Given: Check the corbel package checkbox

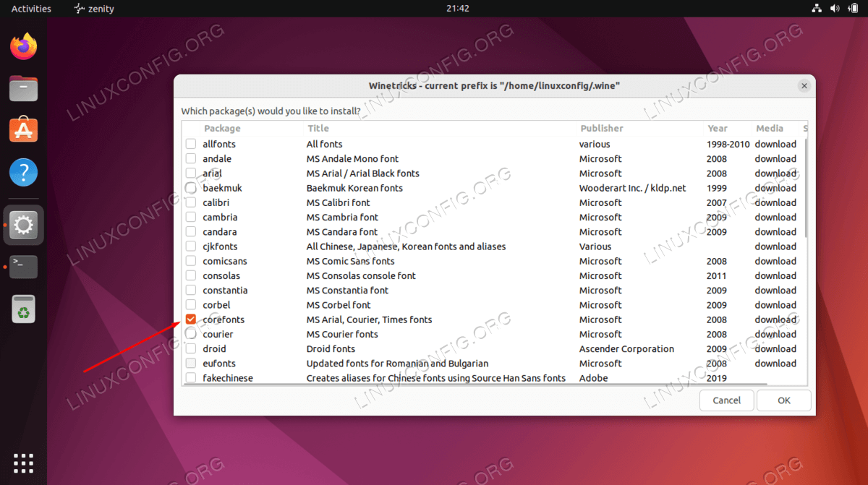Looking at the screenshot, I should click(x=191, y=305).
